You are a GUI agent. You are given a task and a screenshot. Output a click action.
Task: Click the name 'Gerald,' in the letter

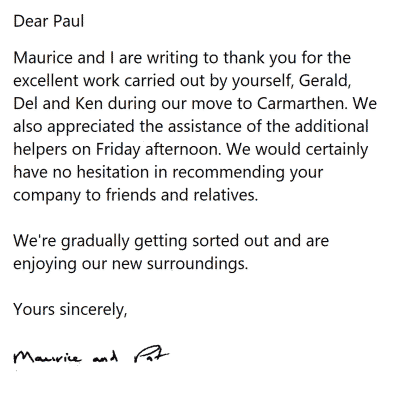coord(325,81)
